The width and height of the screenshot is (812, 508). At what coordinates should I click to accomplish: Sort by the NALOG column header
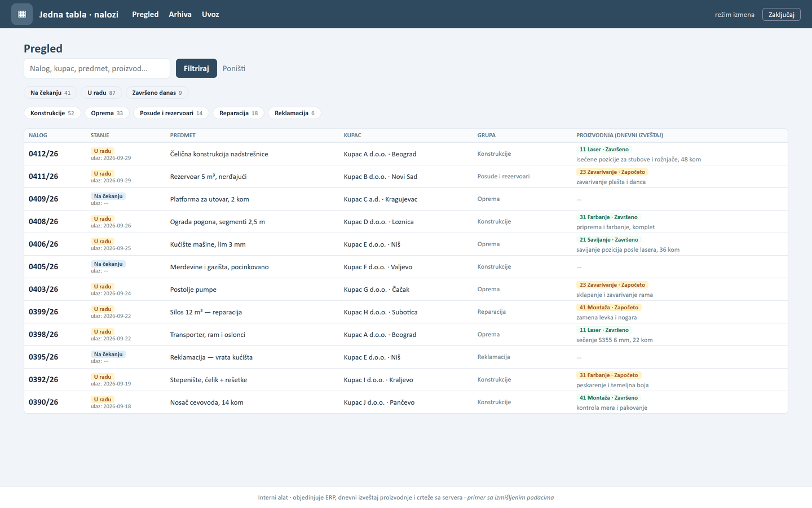[x=38, y=135]
